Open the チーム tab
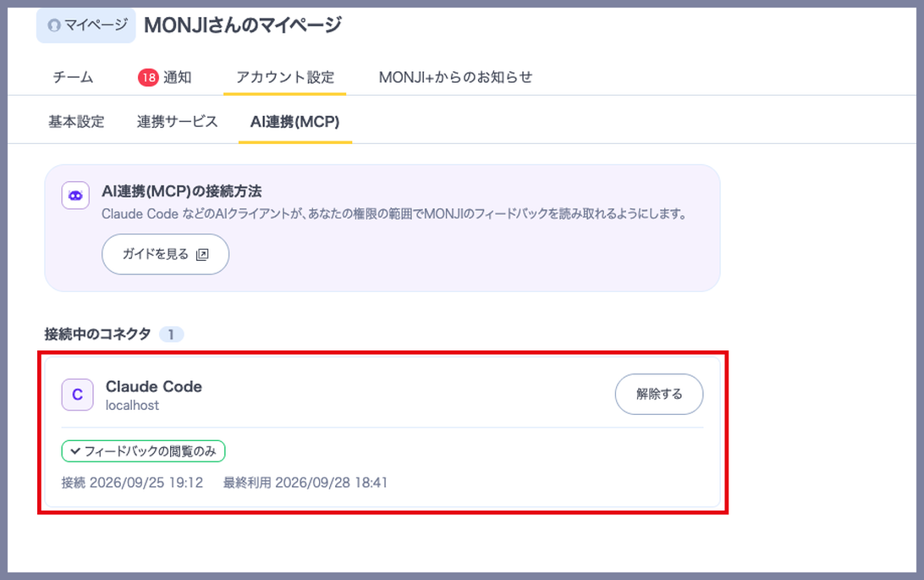The width and height of the screenshot is (924, 580). (x=73, y=77)
